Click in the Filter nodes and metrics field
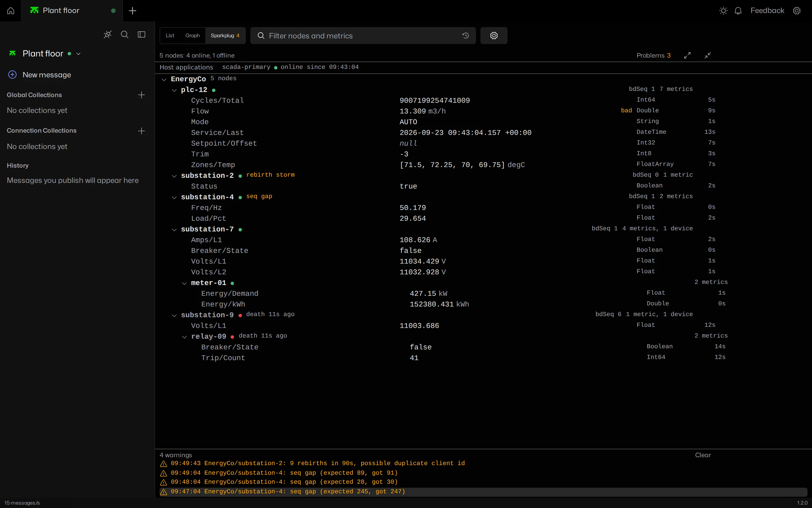The width and height of the screenshot is (812, 508). (x=363, y=36)
